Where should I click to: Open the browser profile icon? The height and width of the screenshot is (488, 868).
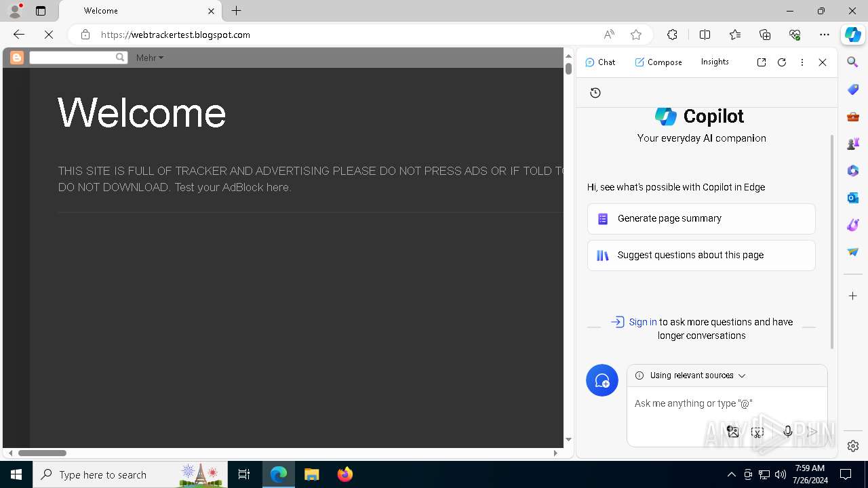pyautogui.click(x=15, y=11)
